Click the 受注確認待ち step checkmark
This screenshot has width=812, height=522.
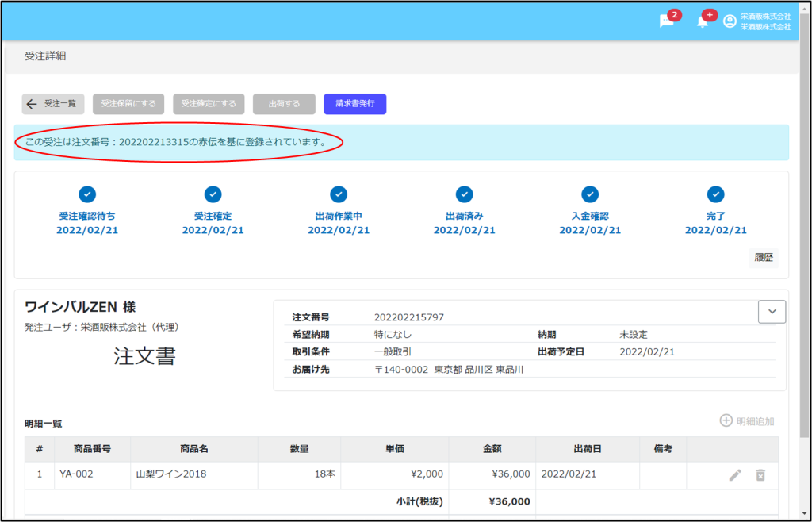pyautogui.click(x=87, y=194)
